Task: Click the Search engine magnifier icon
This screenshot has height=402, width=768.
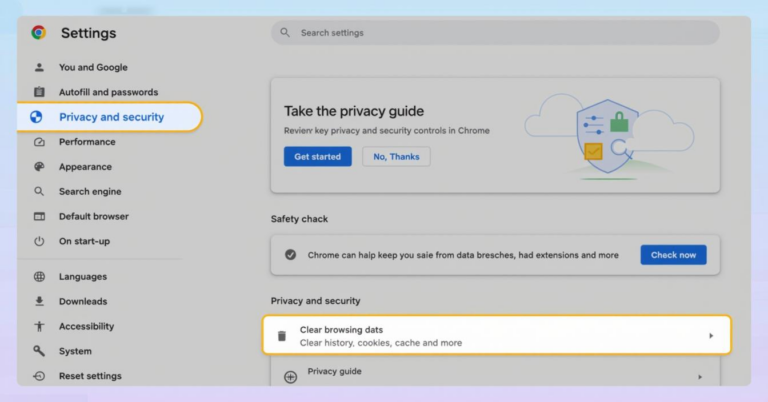Action: [39, 191]
